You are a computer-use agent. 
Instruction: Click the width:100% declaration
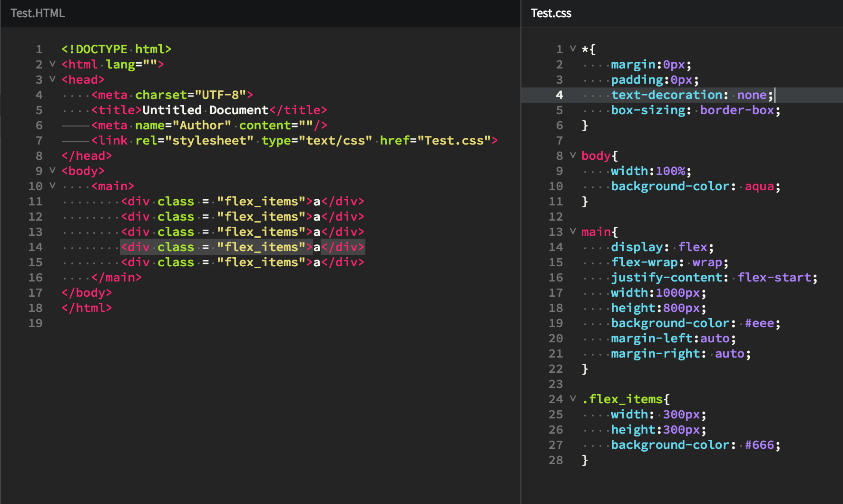click(x=651, y=171)
